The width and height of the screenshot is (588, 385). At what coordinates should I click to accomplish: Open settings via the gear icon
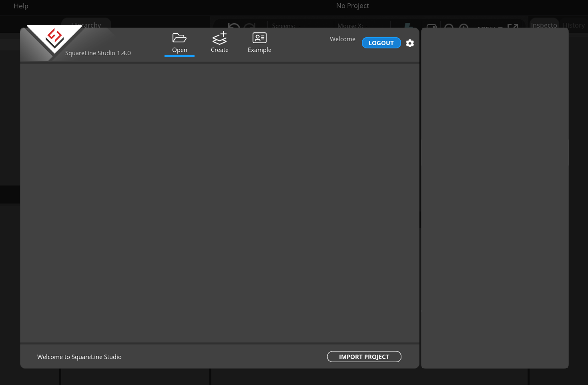pyautogui.click(x=409, y=43)
